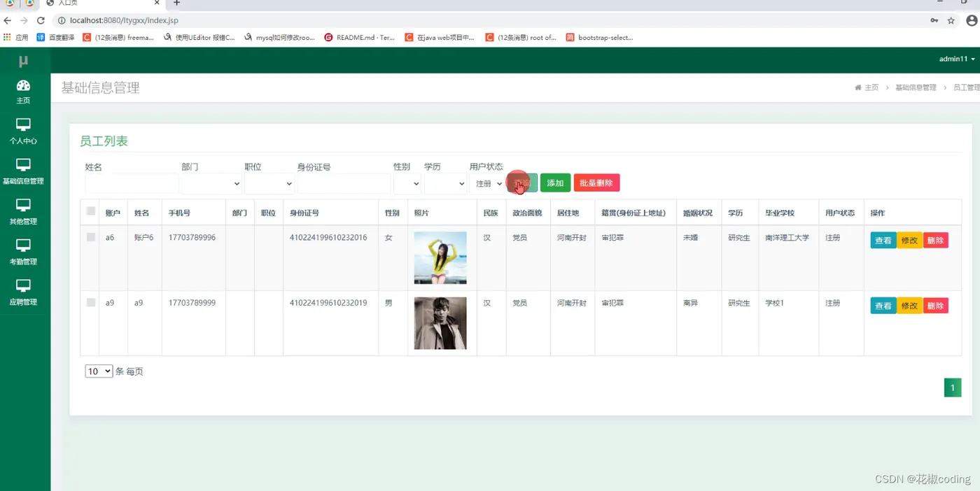Click 修改 for row a6
The image size is (980, 491).
[909, 241]
